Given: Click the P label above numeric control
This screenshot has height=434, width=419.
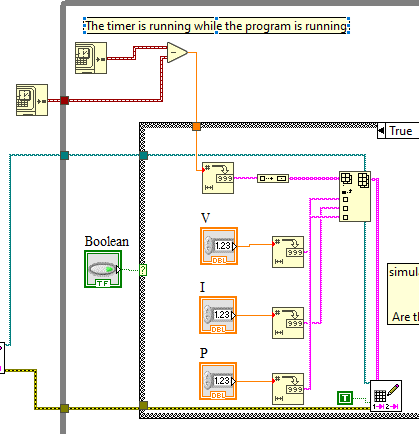Looking at the screenshot, I should [x=204, y=353].
